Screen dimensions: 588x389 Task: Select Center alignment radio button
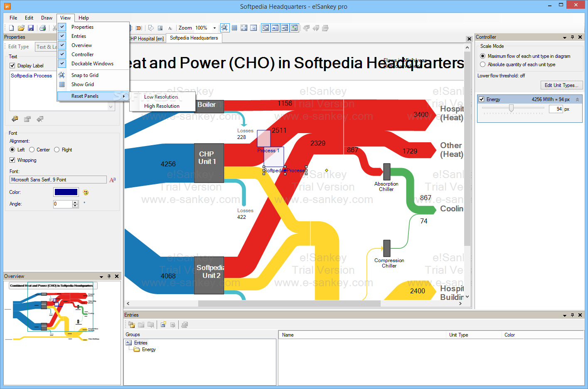pyautogui.click(x=32, y=150)
